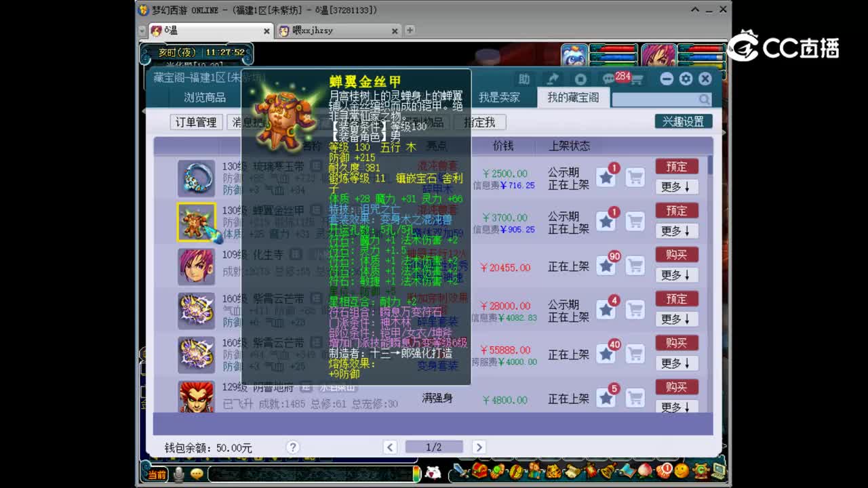Screen dimensions: 868x488
Task: Add the ¥55888.00 item to cart
Action: click(635, 354)
